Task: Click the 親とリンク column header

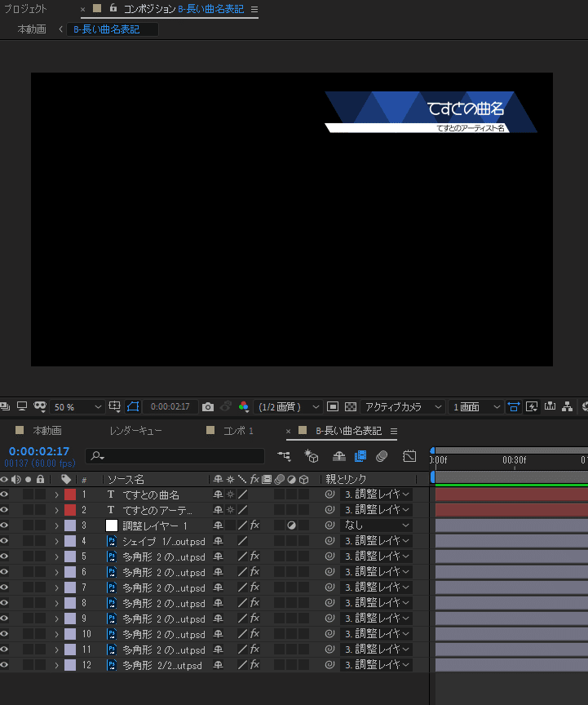Action: (x=346, y=479)
